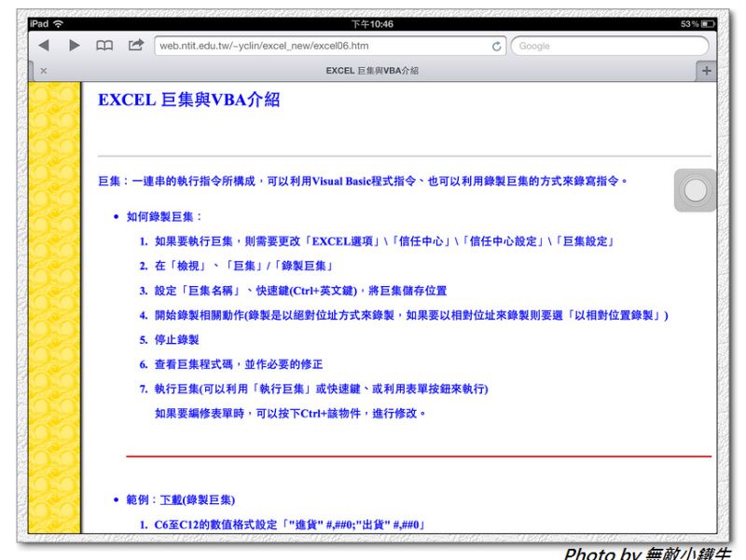Tap the Safari back arrow
Screen dimensions: 746x560
[x=44, y=46]
